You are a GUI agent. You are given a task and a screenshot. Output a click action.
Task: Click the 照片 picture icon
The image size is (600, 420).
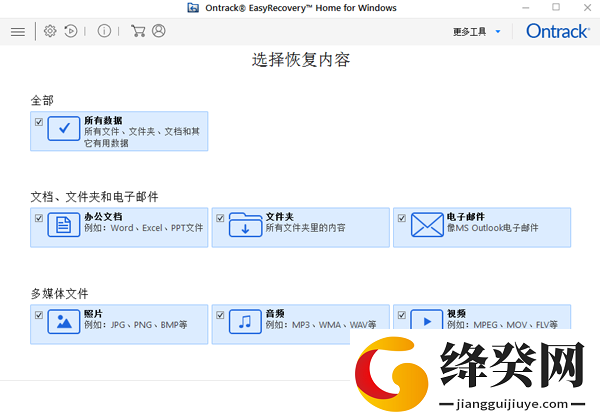click(x=64, y=322)
